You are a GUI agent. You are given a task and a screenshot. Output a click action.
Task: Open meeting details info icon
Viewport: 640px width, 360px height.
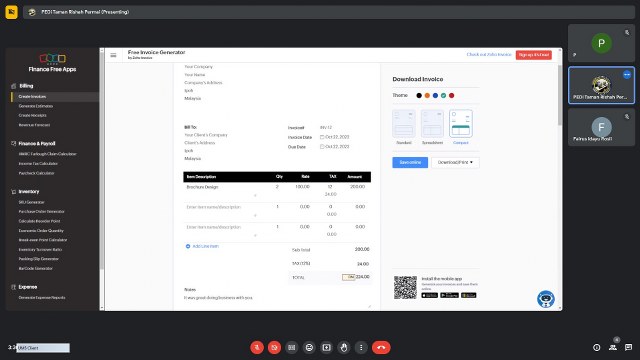coord(596,347)
